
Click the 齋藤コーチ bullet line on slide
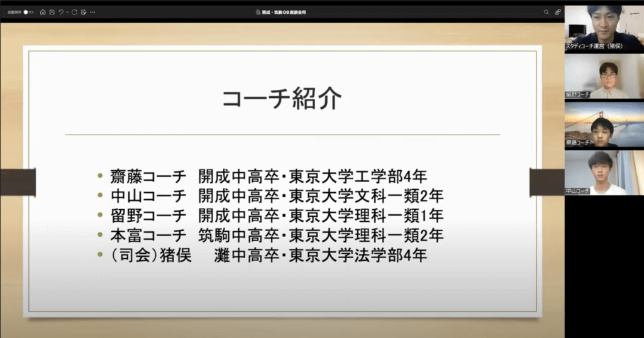coord(270,175)
